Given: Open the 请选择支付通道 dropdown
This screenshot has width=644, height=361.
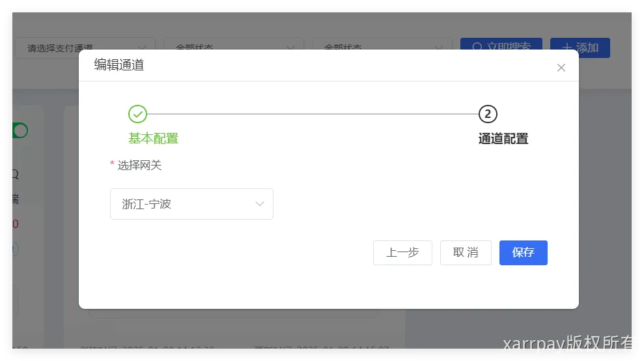Looking at the screenshot, I should tap(85, 47).
